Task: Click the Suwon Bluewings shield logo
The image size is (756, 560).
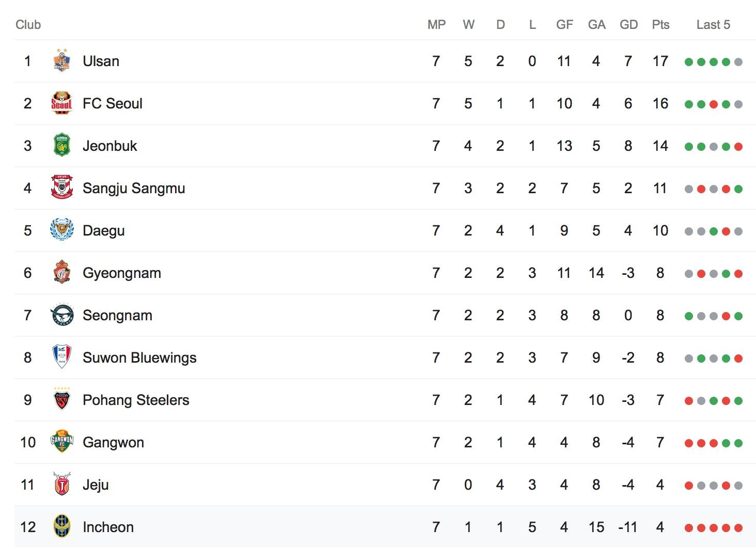Action: 62,357
